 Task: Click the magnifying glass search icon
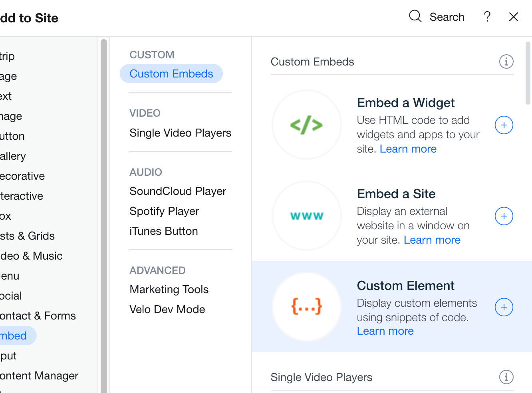pyautogui.click(x=415, y=17)
